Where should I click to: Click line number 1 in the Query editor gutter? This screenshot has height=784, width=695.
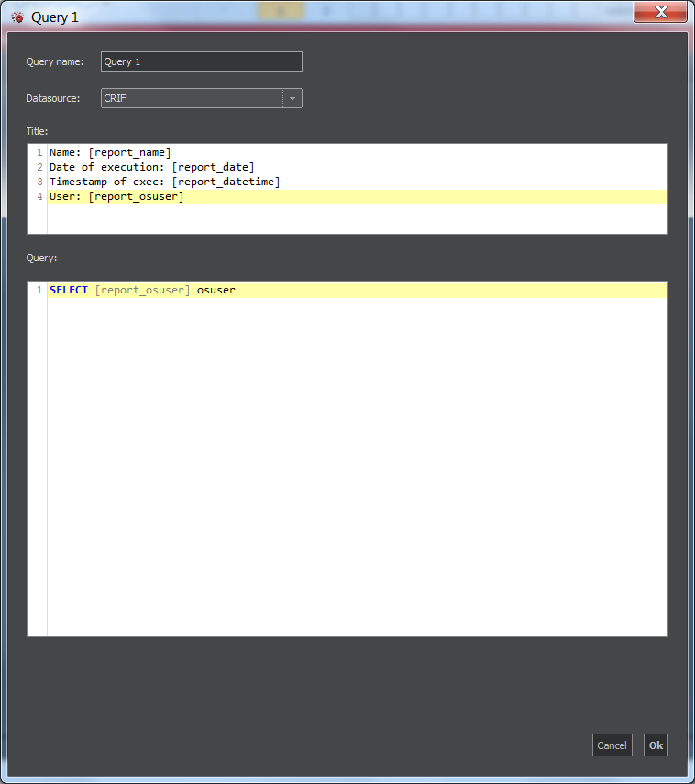pos(39,290)
